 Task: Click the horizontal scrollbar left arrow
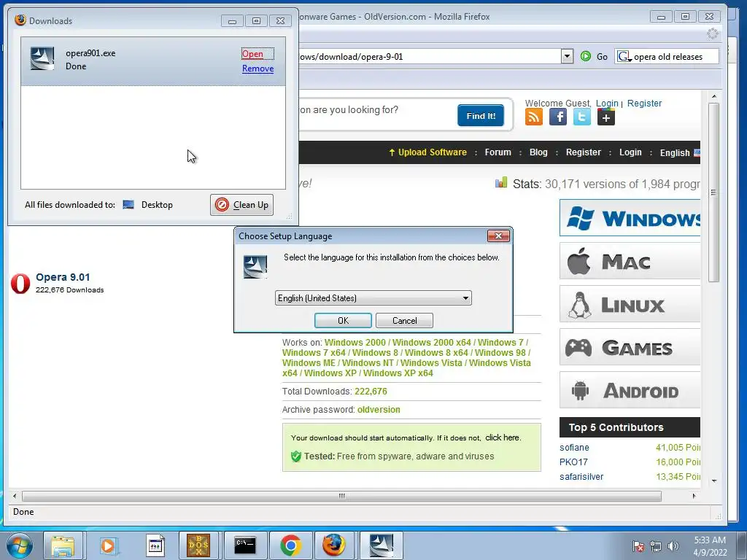15,496
